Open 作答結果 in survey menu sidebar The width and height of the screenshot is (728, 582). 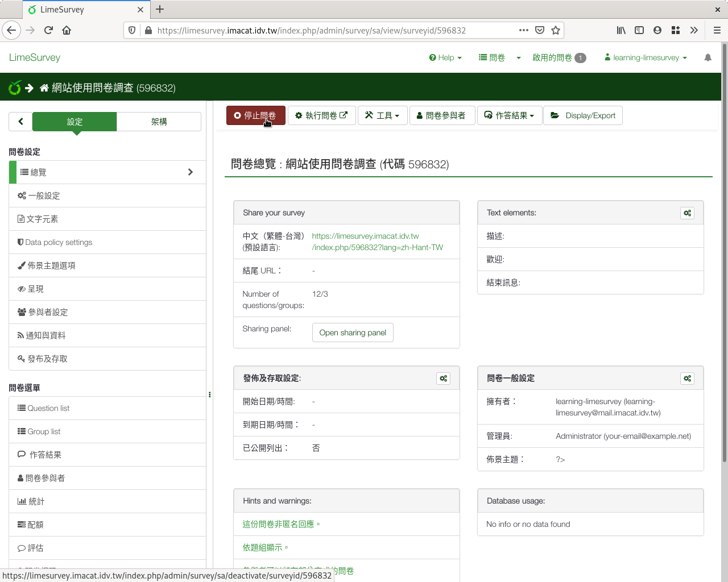click(x=107, y=455)
